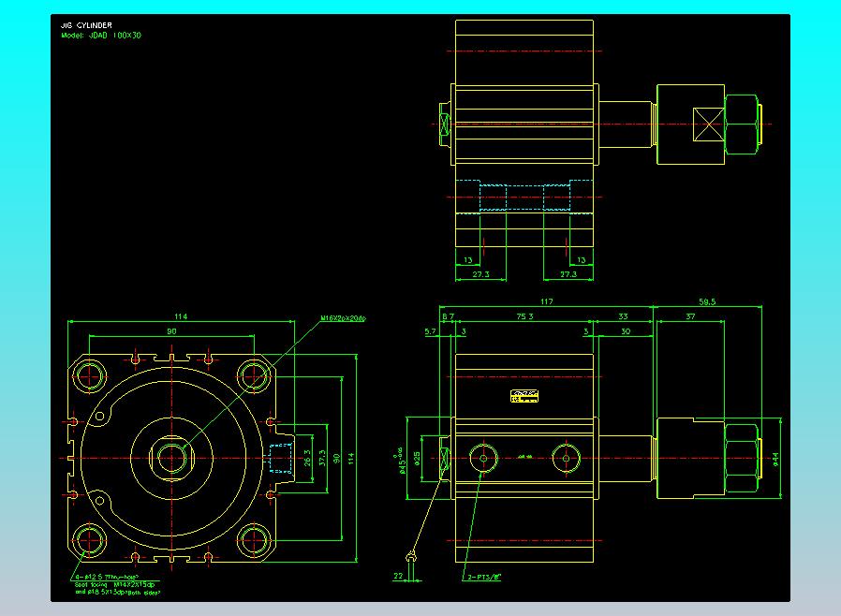Pick the 'Spot facing M14X2X15dp' note line
This screenshot has height=616, width=841.
[x=115, y=584]
